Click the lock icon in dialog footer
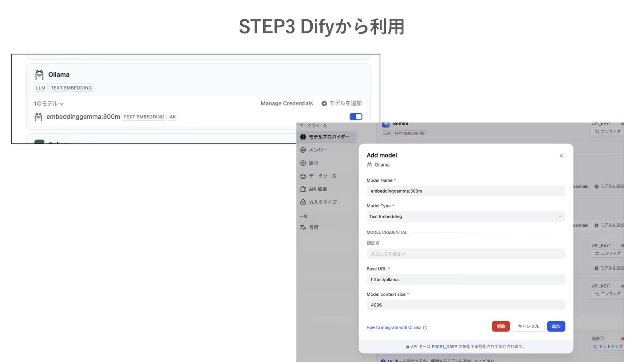 tap(408, 347)
